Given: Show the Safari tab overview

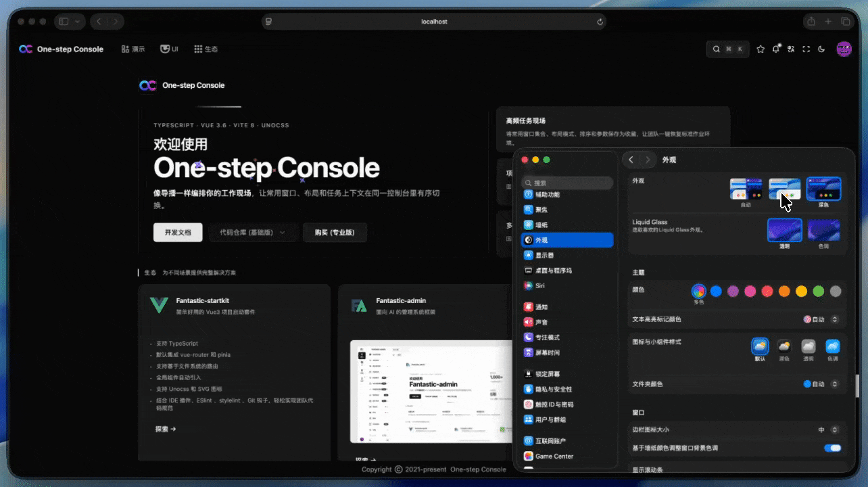Looking at the screenshot, I should point(845,22).
